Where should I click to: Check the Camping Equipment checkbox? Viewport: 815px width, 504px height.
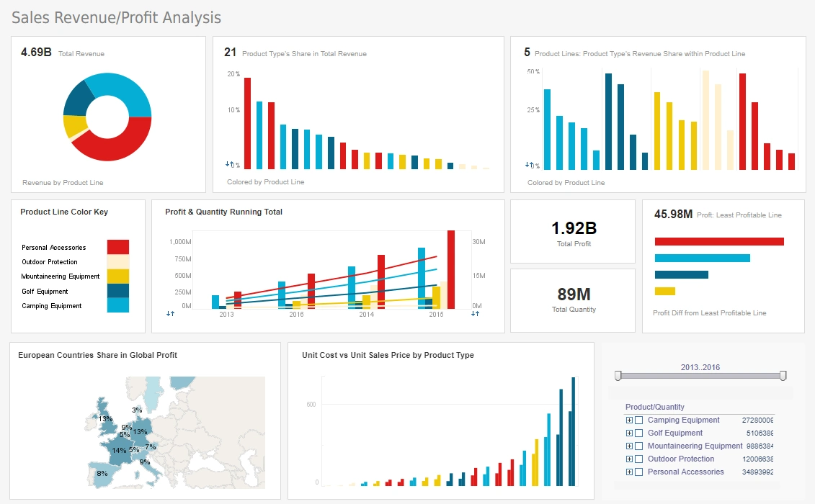(x=638, y=420)
